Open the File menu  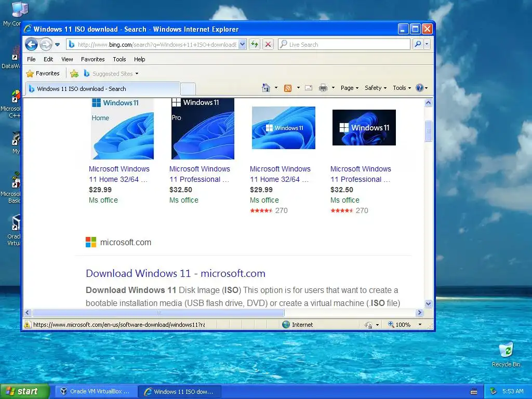(x=31, y=59)
